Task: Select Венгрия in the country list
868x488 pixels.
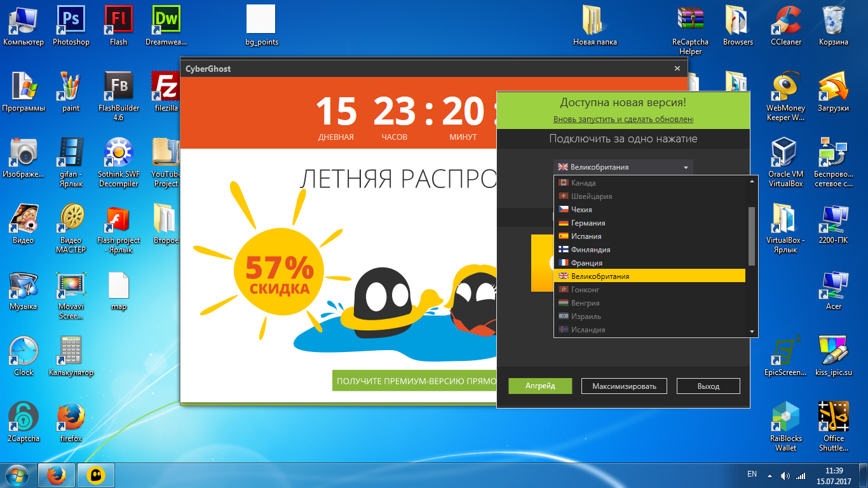Action: click(649, 303)
